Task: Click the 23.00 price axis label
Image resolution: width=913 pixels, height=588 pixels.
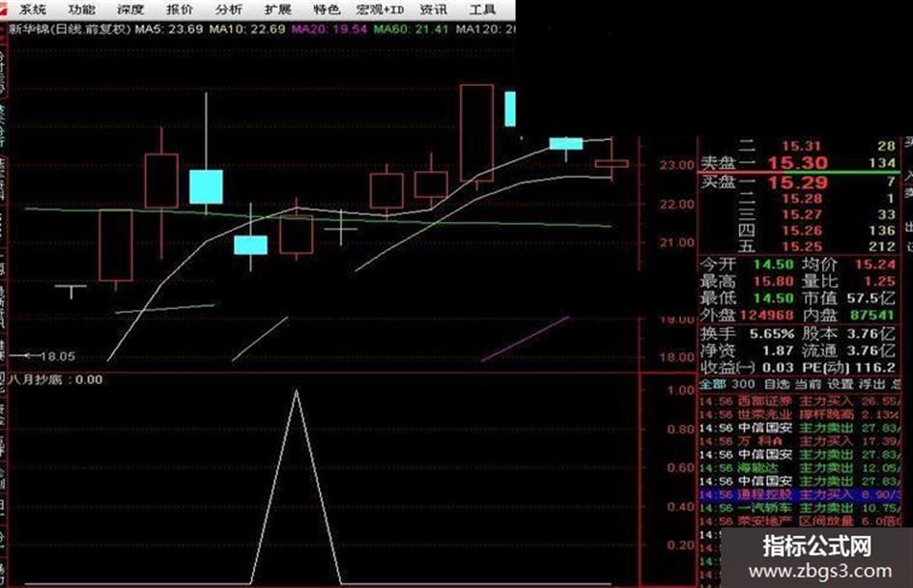Action: [x=676, y=165]
